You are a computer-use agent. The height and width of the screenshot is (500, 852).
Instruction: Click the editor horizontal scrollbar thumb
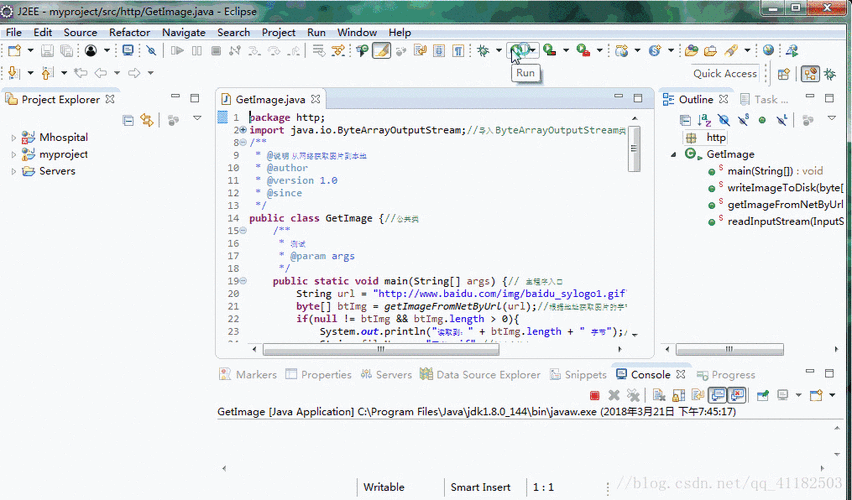tap(381, 349)
